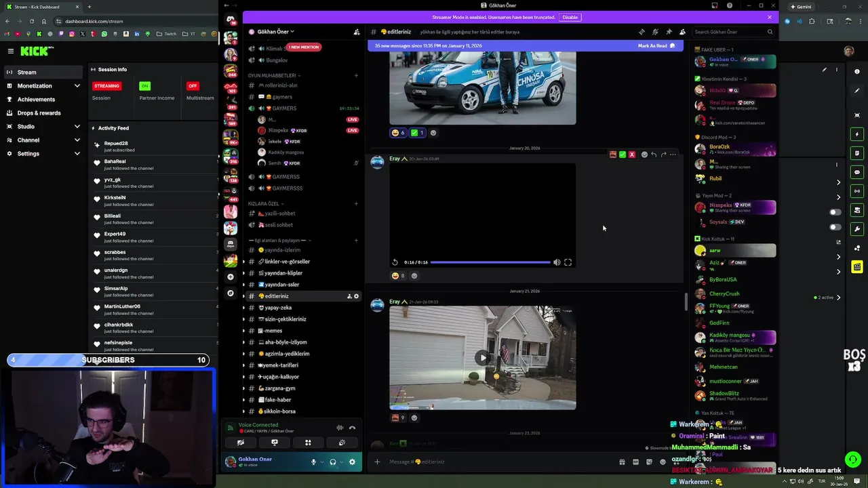
Task: Start an activity from voice panel
Action: (308, 443)
